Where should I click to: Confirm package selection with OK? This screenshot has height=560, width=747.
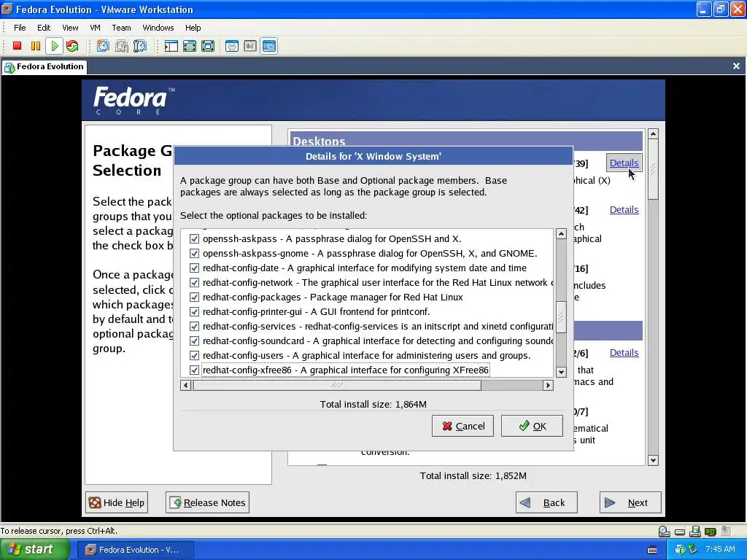click(x=532, y=426)
